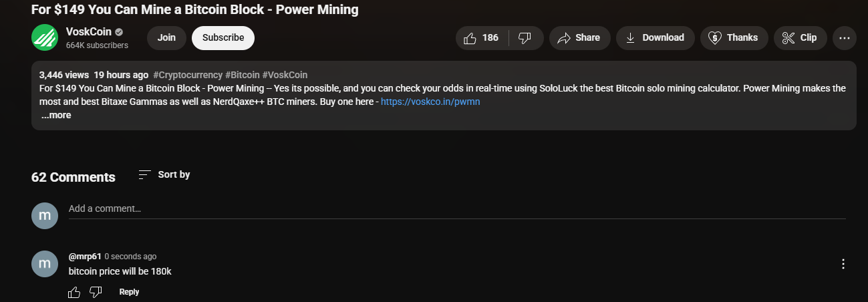Dislike the video with thumbs down
Screen dimensions: 868x302
pos(526,38)
